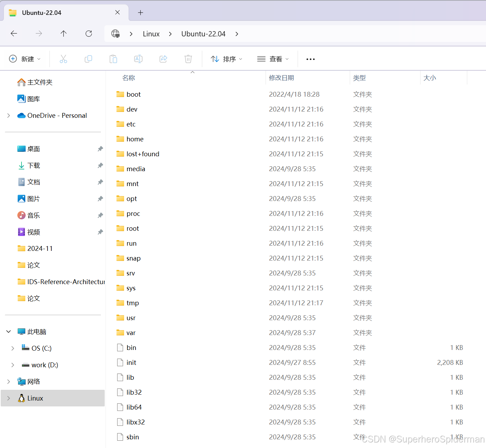This screenshot has width=486, height=448.
Task: Select the Ubuntu-22.04 tab
Action: point(66,13)
